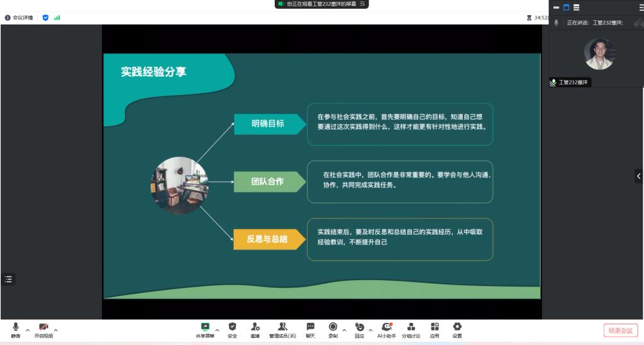Start recording with 录制 icon

pos(333,329)
